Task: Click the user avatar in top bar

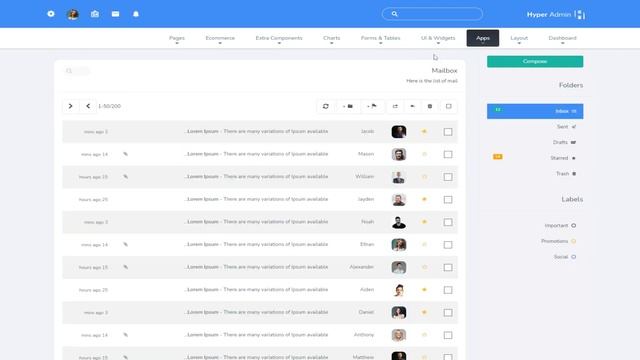Action: pyautogui.click(x=73, y=14)
